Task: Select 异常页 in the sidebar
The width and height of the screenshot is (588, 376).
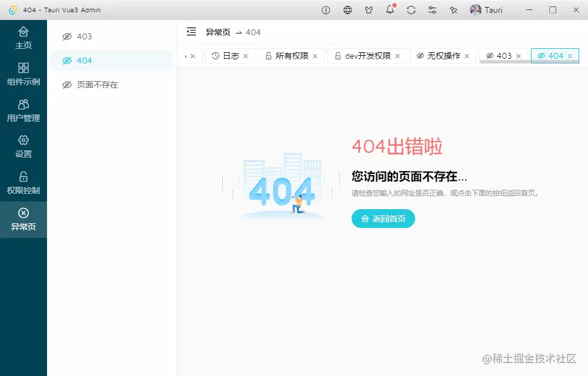Action: pyautogui.click(x=24, y=220)
